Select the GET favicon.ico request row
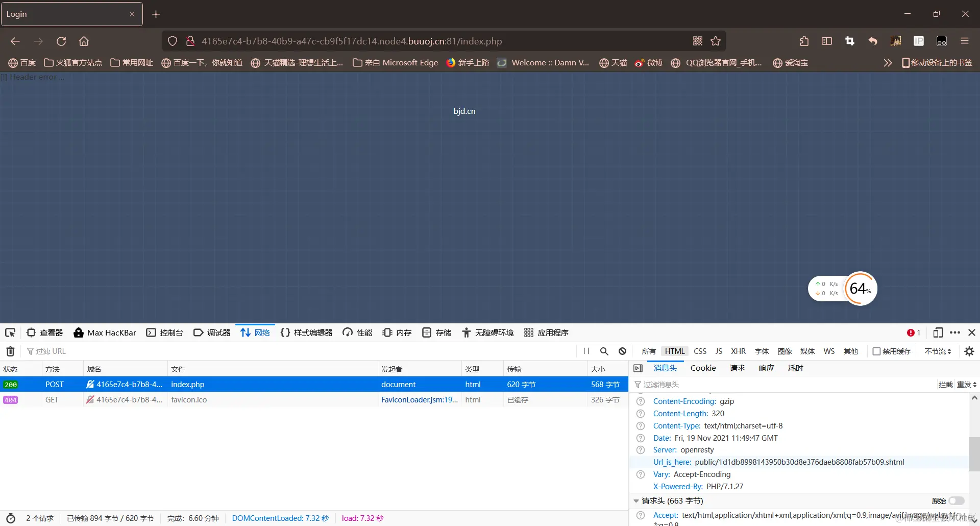Viewport: 980px width, 526px height. click(314, 400)
